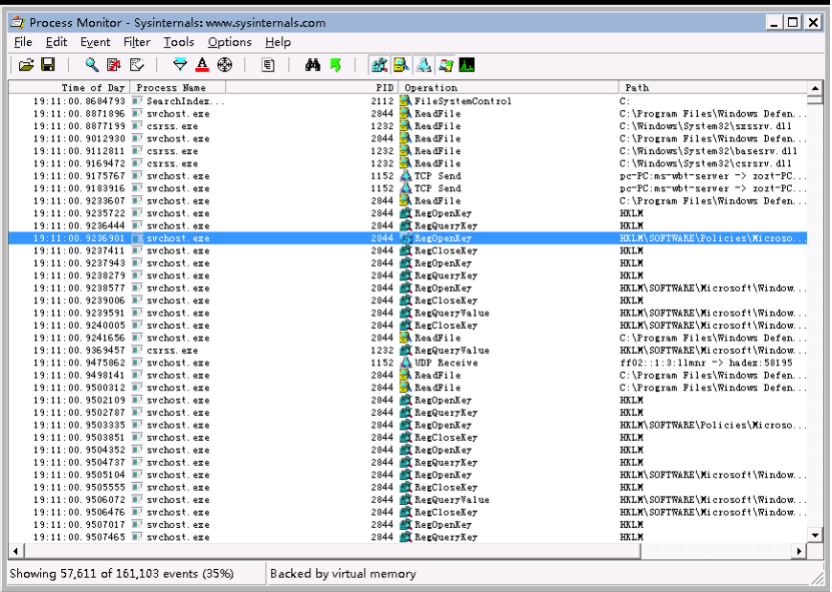
Task: Click the horizontal scrollbar right arrow
Action: [x=799, y=551]
